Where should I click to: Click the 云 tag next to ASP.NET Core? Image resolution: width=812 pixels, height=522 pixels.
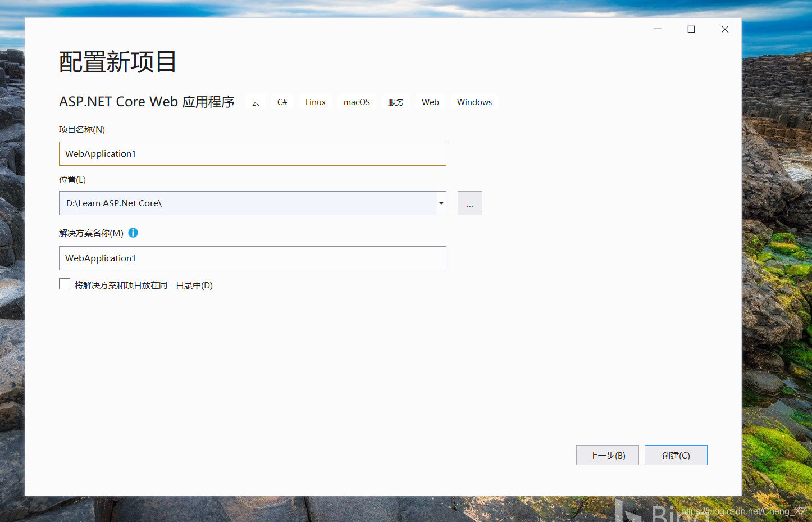click(256, 102)
